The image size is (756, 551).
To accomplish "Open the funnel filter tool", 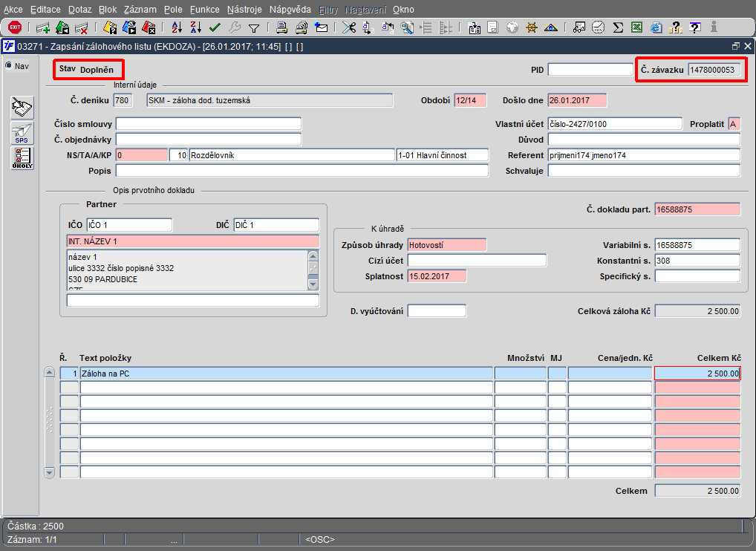I will [253, 28].
